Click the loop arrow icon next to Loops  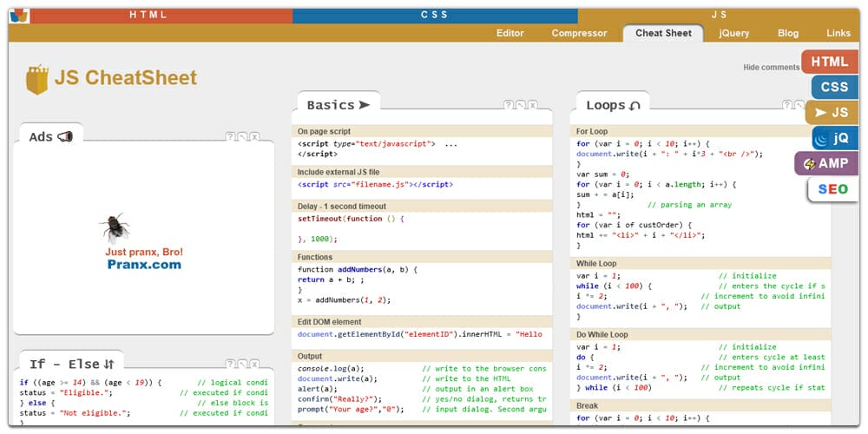click(635, 105)
